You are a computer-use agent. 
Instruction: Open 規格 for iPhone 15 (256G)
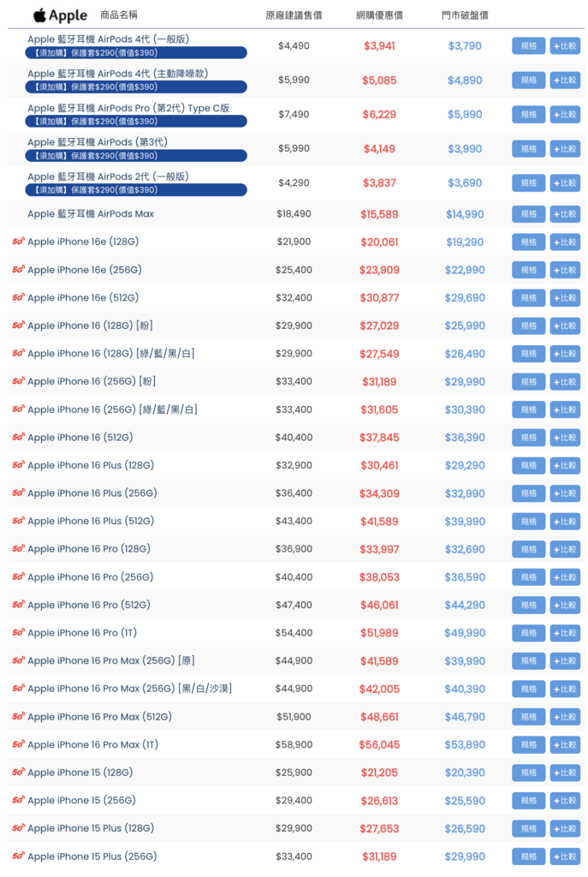(528, 801)
